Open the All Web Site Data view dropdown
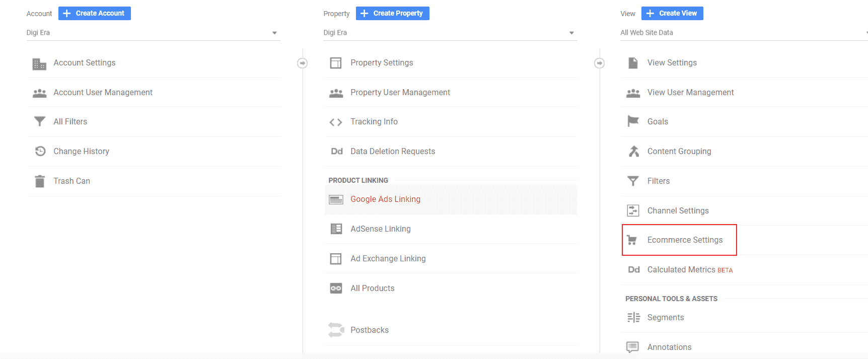The image size is (868, 359). pyautogui.click(x=743, y=33)
